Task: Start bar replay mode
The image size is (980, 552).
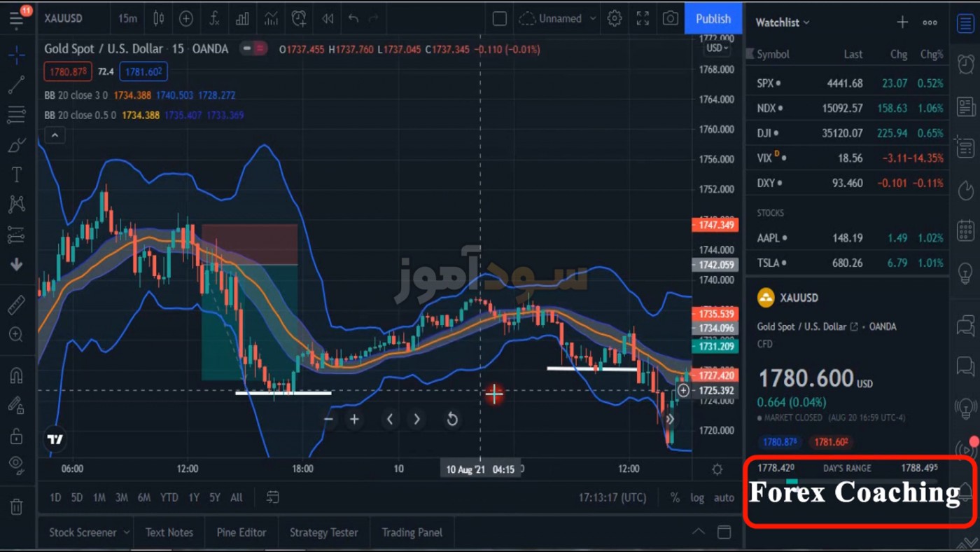Action: click(x=327, y=19)
